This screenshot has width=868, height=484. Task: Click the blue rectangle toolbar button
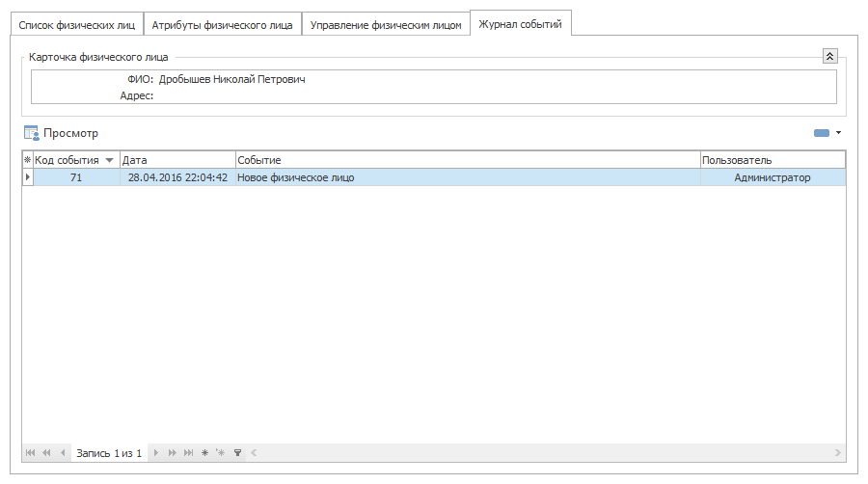coord(822,133)
